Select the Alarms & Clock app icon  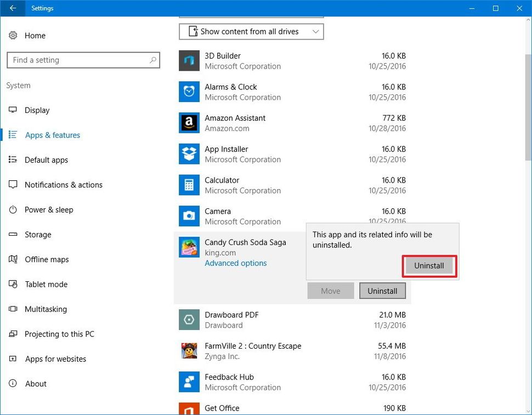(x=189, y=92)
